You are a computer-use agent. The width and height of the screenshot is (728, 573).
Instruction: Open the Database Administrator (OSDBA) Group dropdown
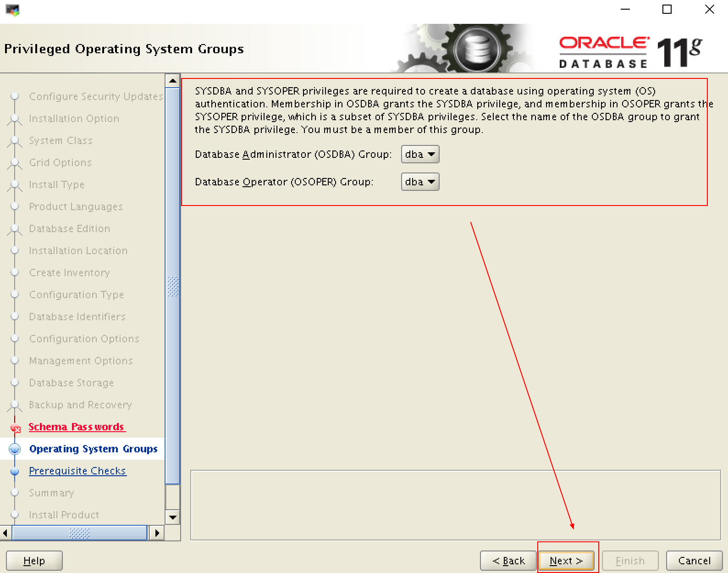[420, 155]
